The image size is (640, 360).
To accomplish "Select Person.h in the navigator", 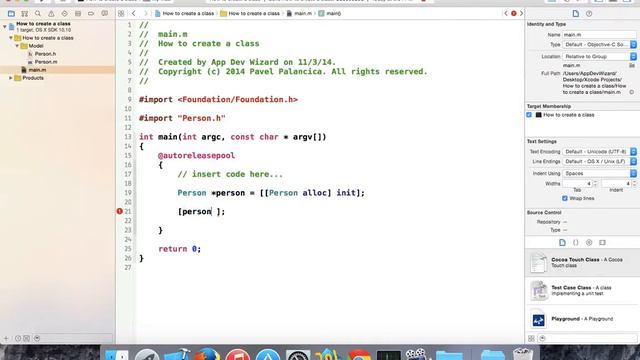I will (x=45, y=54).
